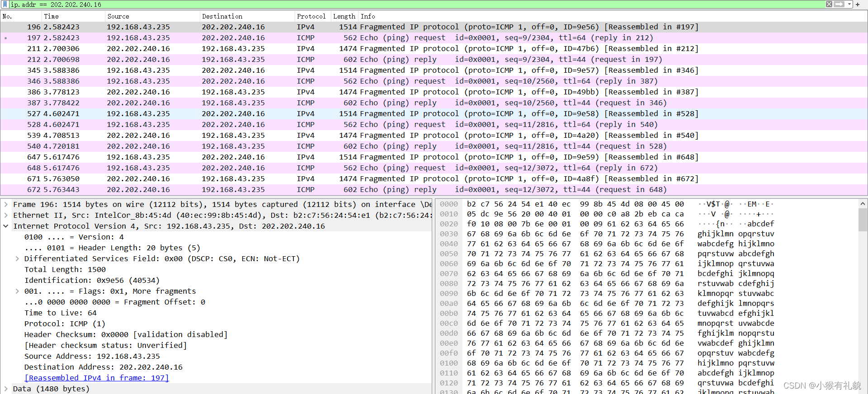
Task: Select packet 346 seq=10/2560 request row
Action: pyautogui.click(x=434, y=81)
